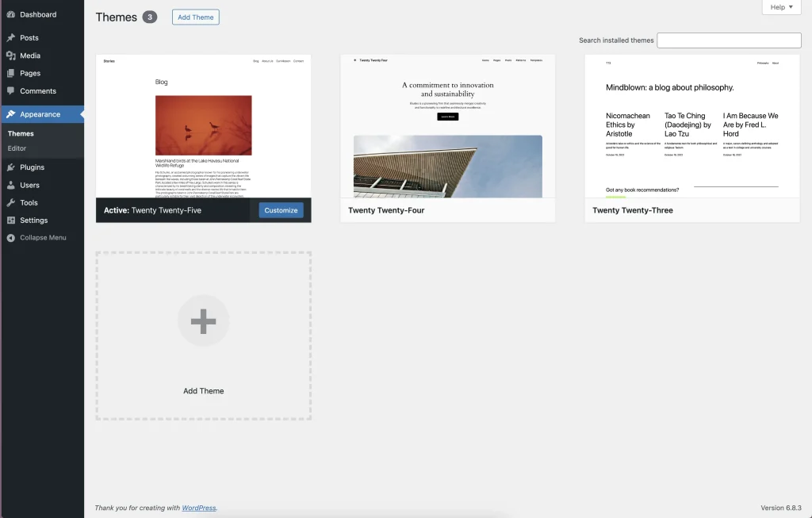Click the Comments speech bubble icon

coord(11,90)
